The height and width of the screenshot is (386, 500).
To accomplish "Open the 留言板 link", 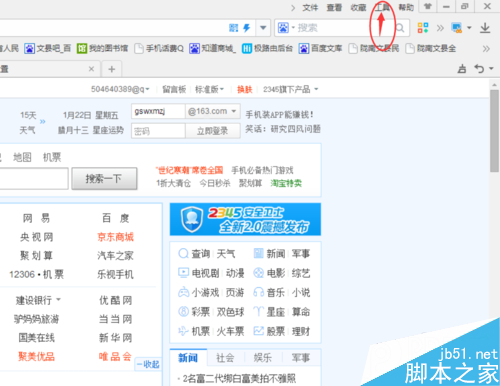I will [x=174, y=89].
